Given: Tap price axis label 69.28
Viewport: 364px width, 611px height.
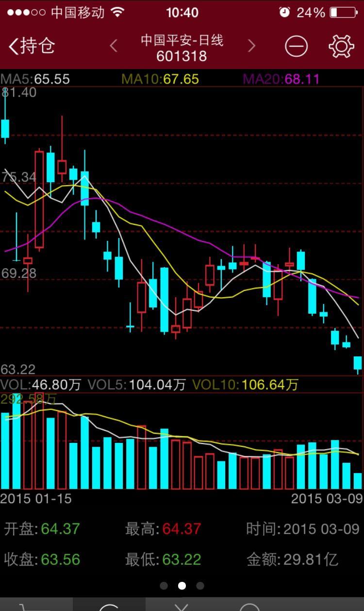Looking at the screenshot, I should [19, 273].
